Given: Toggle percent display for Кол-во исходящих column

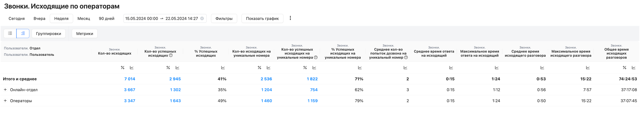Looking at the screenshot, I should 122,68.
